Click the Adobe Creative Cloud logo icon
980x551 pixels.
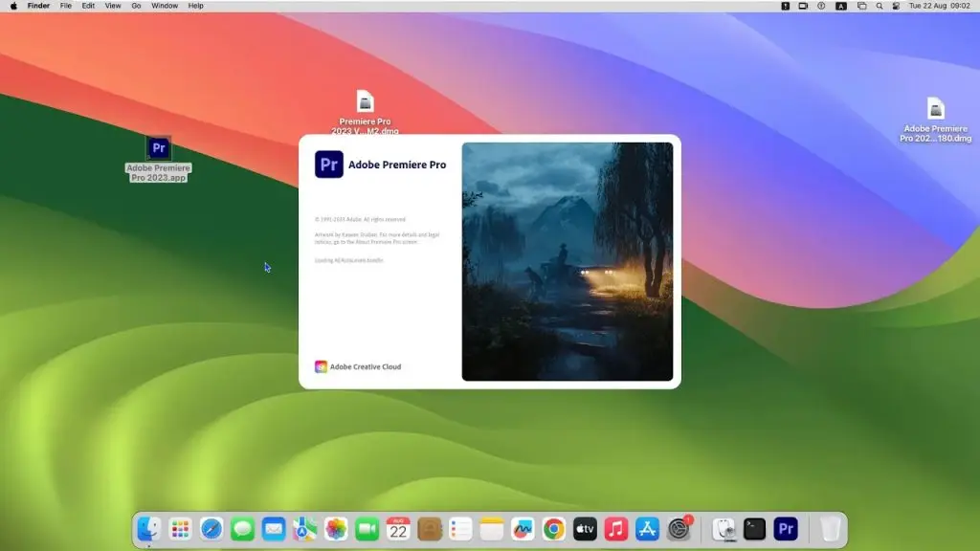click(x=321, y=366)
